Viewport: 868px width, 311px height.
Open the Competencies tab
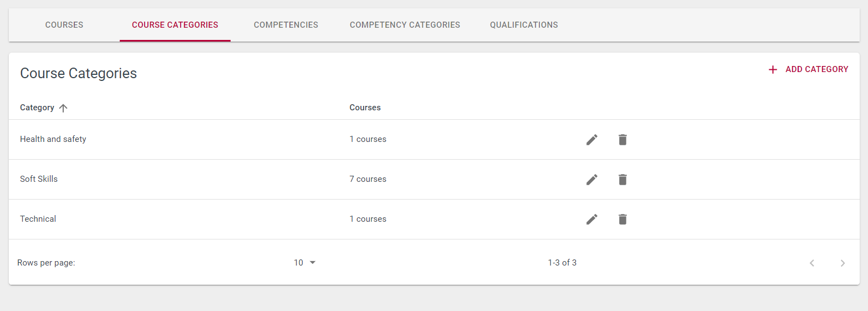pyautogui.click(x=286, y=25)
